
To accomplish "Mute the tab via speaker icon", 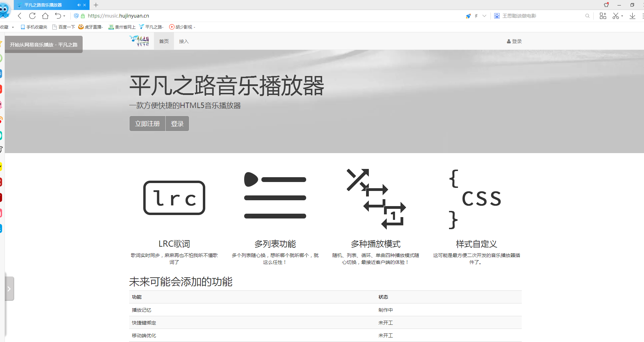I will 79,5.
